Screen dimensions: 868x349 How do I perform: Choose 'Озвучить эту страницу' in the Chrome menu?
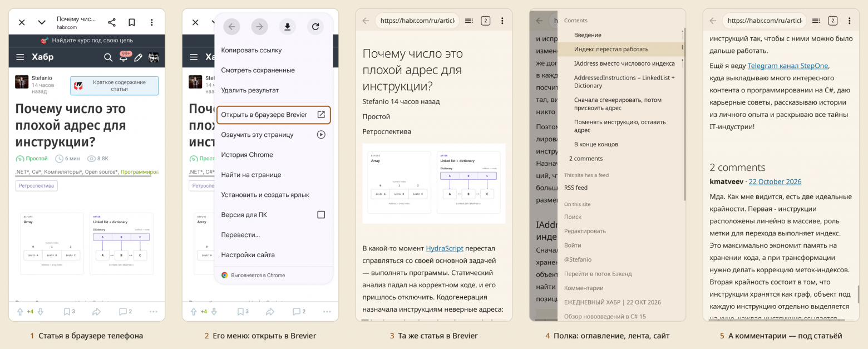click(x=273, y=135)
